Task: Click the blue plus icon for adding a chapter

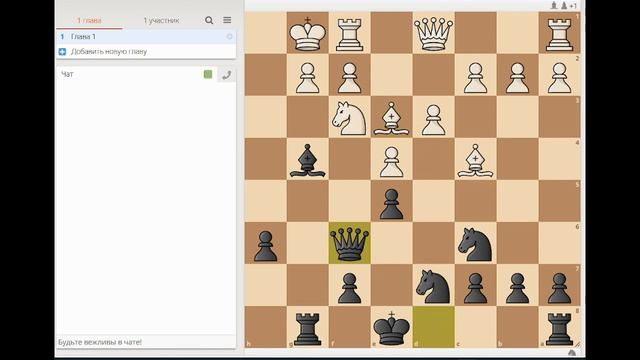Action: pyautogui.click(x=62, y=52)
